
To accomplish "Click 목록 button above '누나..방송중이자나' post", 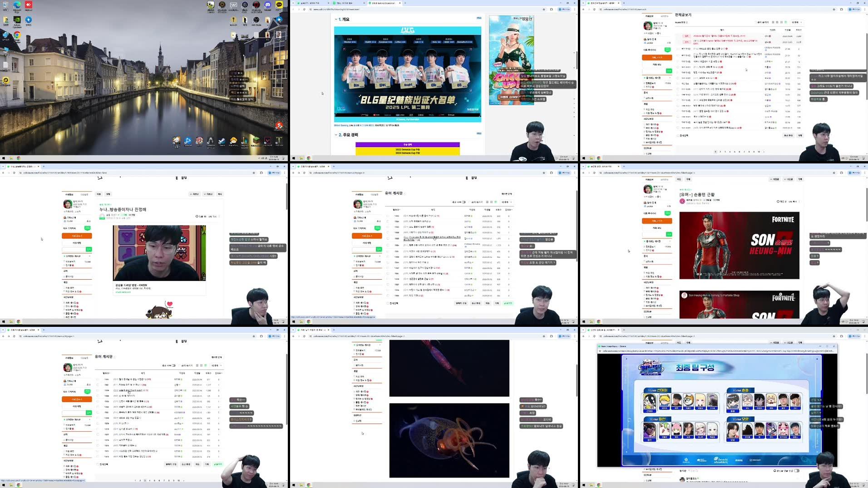I will (x=220, y=194).
